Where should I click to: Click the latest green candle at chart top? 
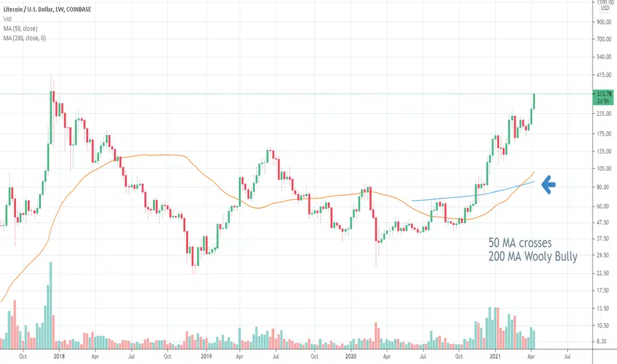point(534,101)
